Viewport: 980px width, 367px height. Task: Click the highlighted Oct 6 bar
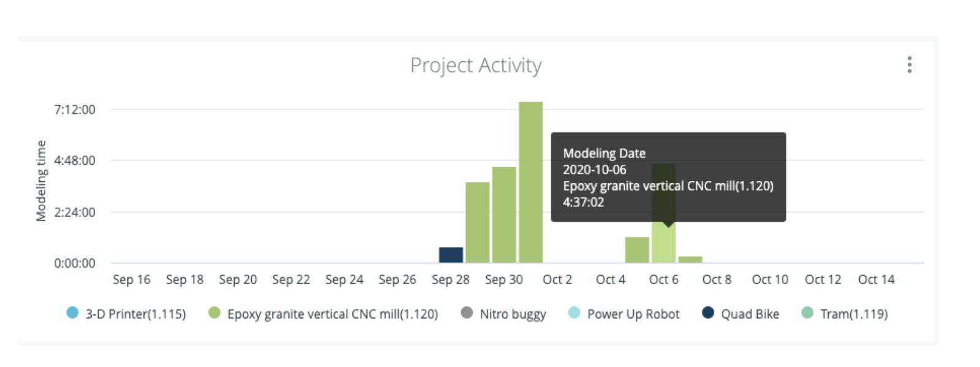[663, 244]
